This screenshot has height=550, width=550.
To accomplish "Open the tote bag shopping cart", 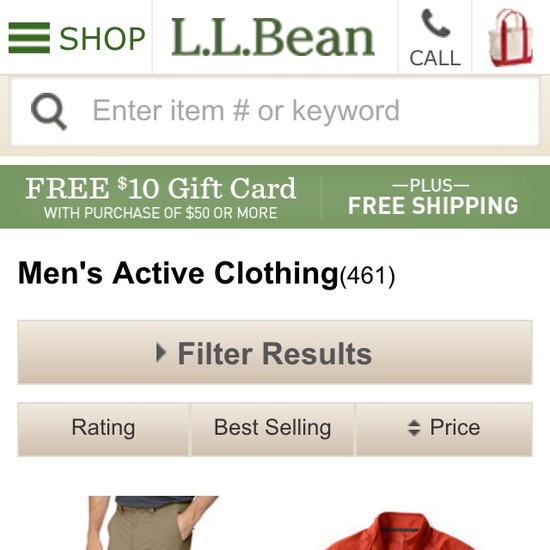I will (510, 38).
